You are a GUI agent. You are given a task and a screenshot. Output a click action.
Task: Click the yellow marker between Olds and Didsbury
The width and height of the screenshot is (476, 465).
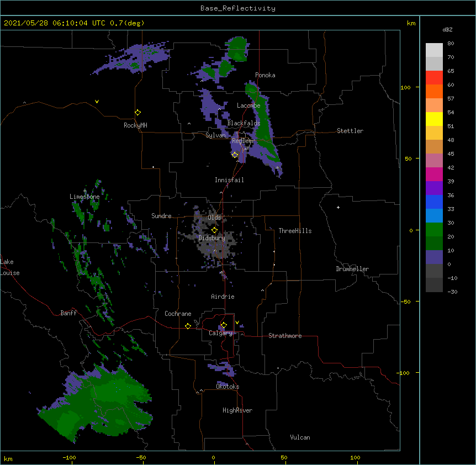[x=214, y=230]
